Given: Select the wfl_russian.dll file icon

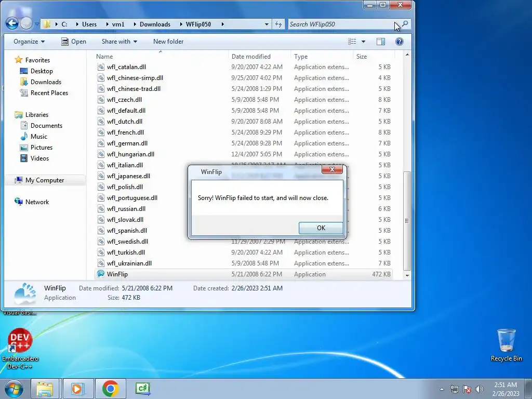Looking at the screenshot, I should click(101, 209).
